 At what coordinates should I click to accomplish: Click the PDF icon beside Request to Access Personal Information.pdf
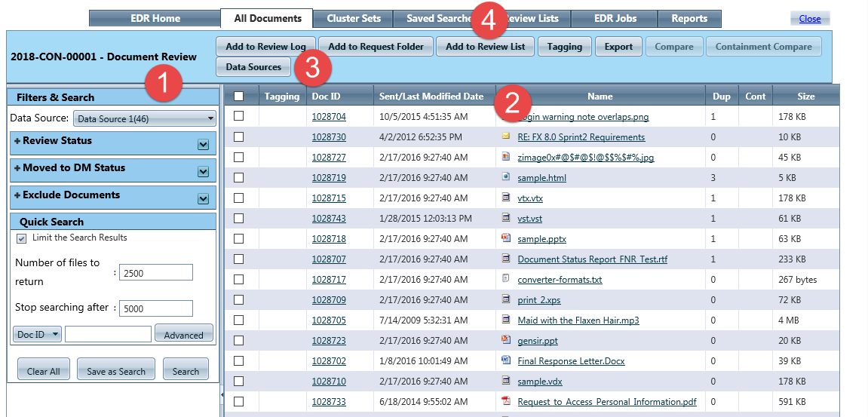point(506,401)
